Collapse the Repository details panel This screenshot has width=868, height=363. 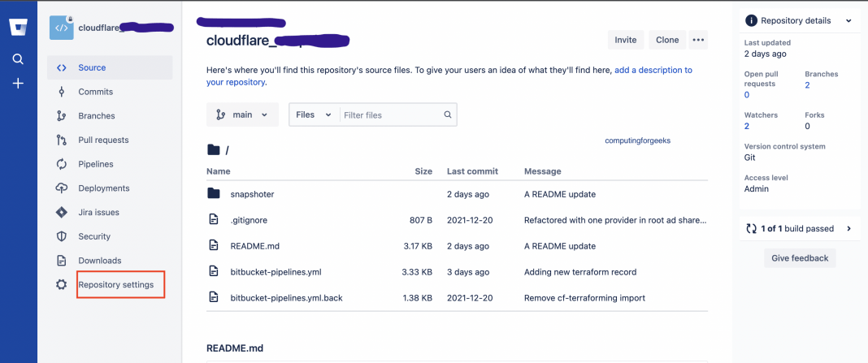(848, 20)
